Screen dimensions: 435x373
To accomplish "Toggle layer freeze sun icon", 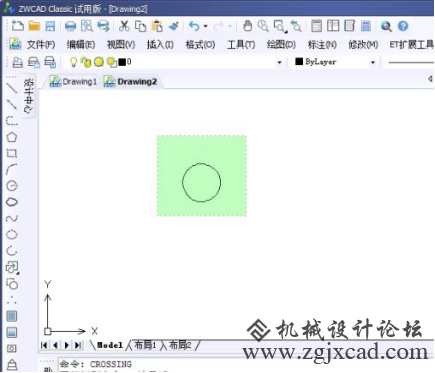I will point(98,62).
